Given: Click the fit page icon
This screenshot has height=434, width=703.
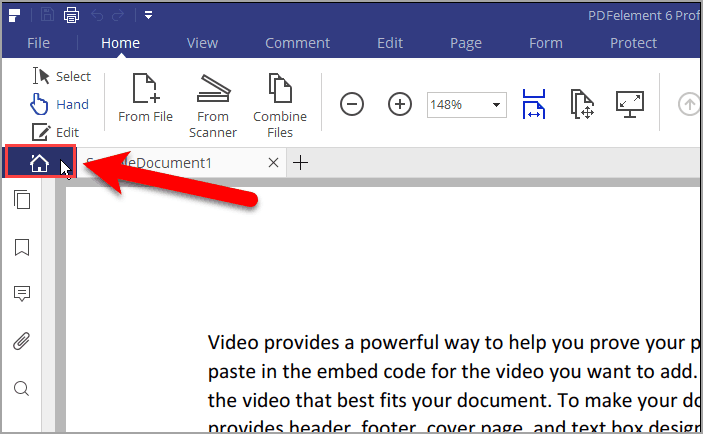Looking at the screenshot, I should [x=582, y=104].
